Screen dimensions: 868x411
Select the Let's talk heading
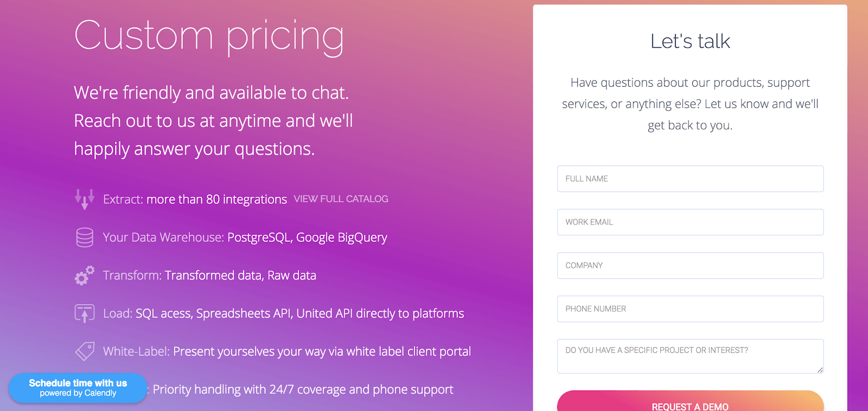click(x=690, y=41)
